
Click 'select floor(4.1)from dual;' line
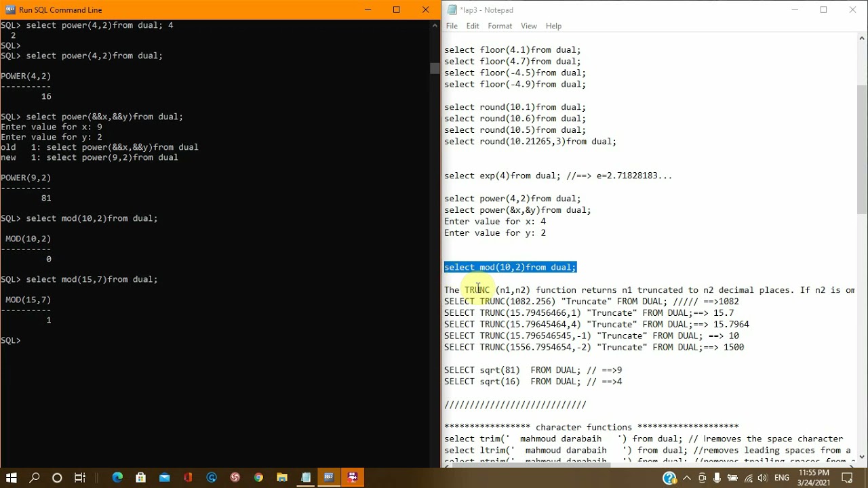click(512, 50)
